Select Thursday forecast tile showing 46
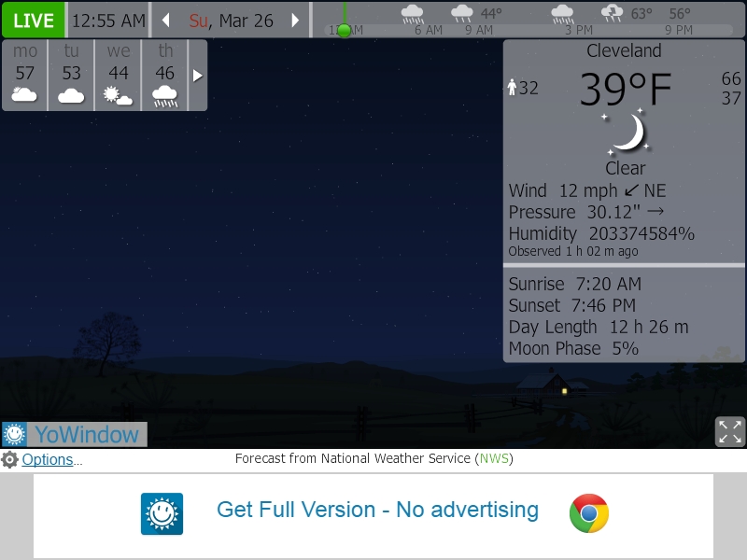This screenshot has width=747, height=560. (x=165, y=76)
